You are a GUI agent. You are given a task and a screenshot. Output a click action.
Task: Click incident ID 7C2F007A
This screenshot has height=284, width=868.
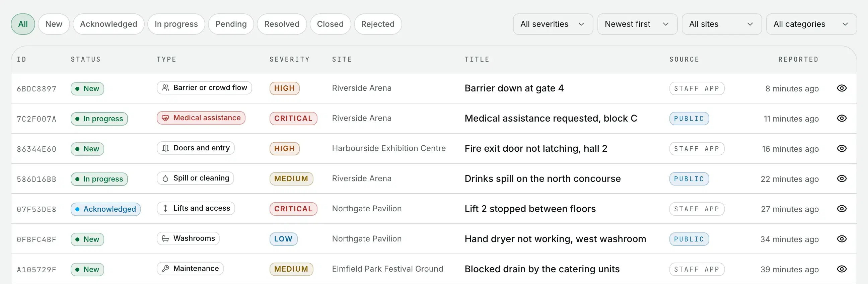pos(37,119)
